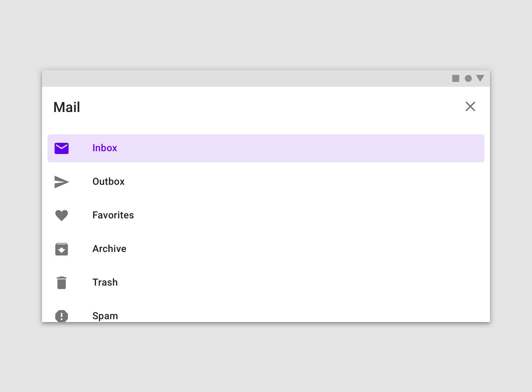Click the Archive box icon
This screenshot has width=532, height=392.
62,249
